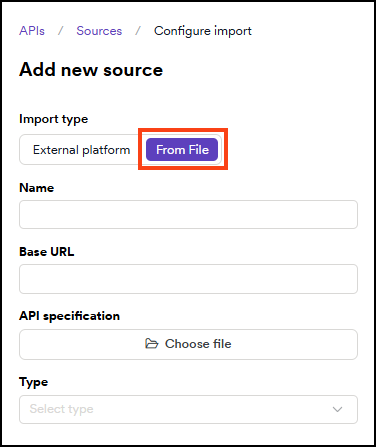
Task: Click the Import type label
Action: [54, 119]
